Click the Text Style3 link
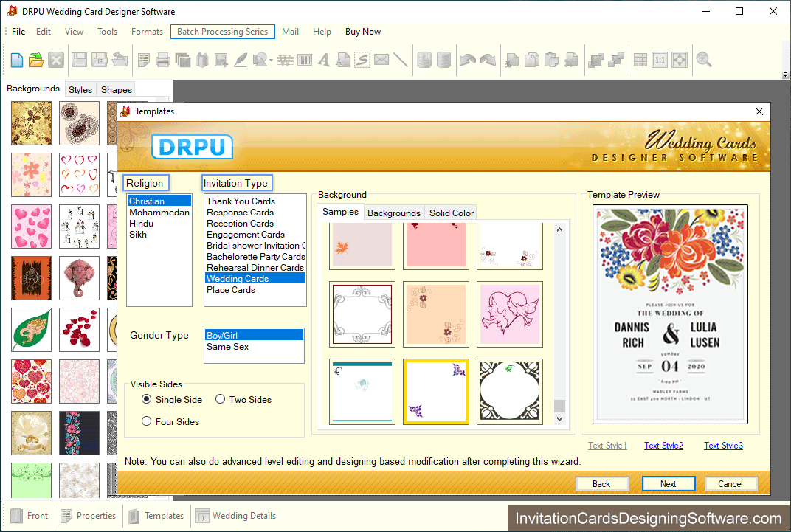This screenshot has width=791, height=532. click(723, 445)
